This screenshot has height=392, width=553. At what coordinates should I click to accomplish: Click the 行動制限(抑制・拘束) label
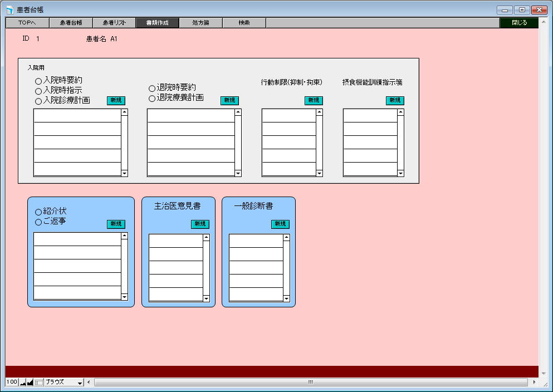click(x=291, y=82)
